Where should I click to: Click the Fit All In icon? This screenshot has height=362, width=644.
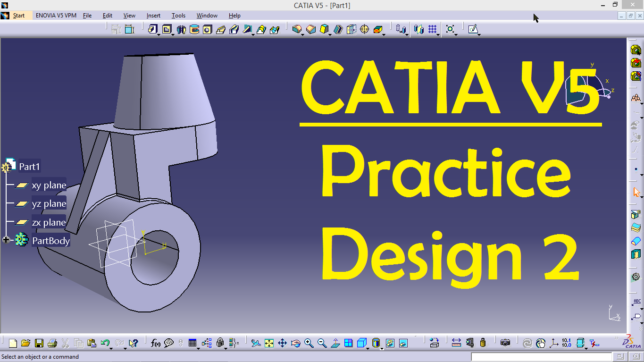click(269, 343)
